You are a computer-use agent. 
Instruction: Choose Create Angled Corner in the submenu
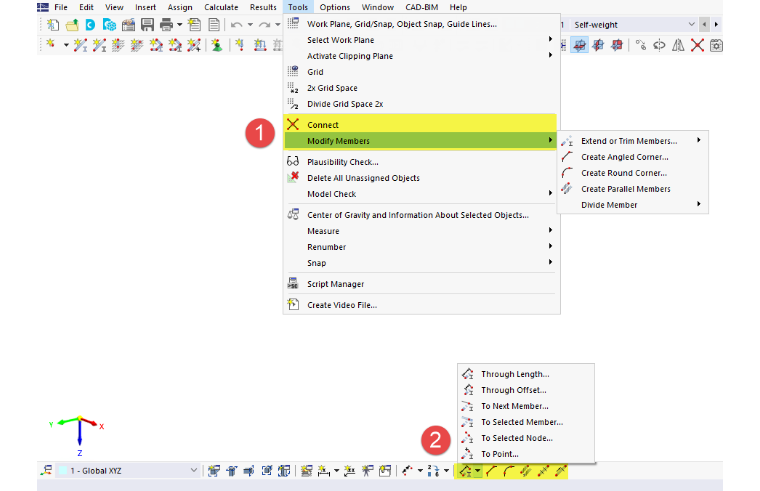click(x=632, y=157)
